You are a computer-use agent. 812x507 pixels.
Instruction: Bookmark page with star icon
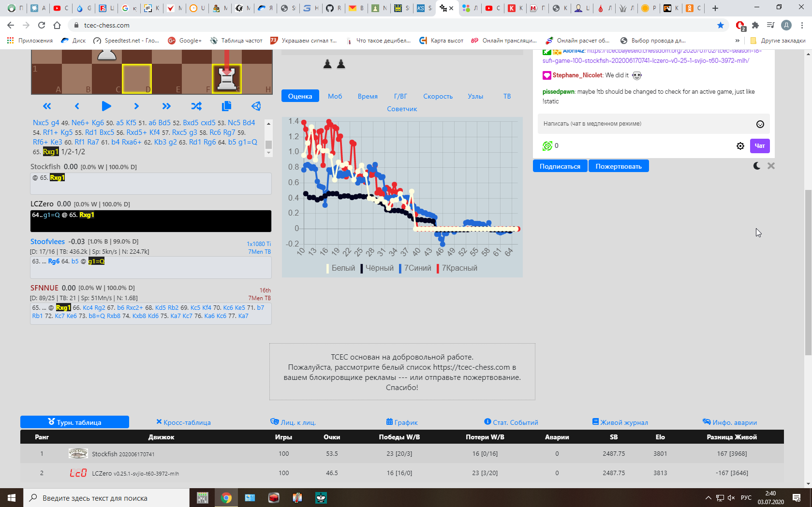721,25
